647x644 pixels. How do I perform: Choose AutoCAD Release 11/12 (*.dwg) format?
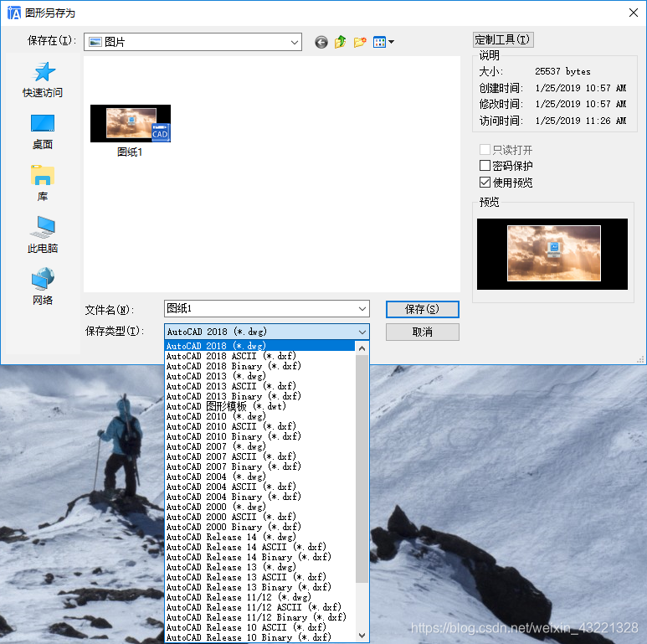pos(260,597)
